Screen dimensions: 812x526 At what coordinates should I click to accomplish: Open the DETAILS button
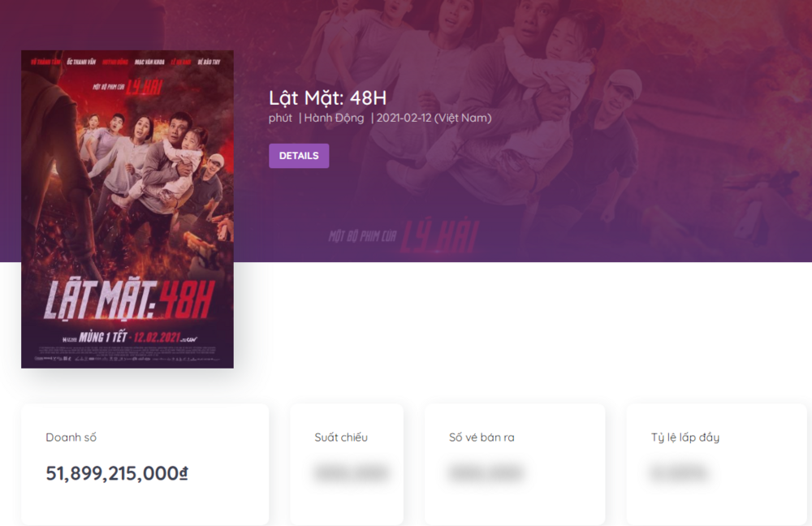(x=299, y=156)
